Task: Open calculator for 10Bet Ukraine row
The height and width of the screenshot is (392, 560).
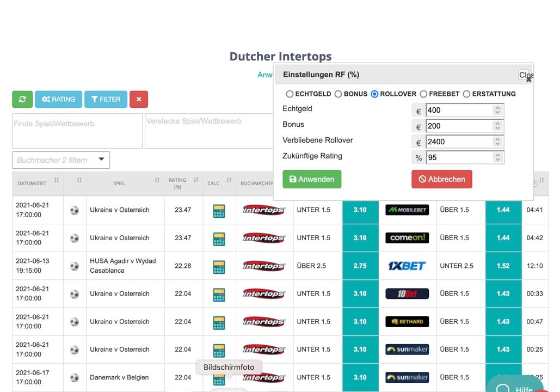Action: pos(219,295)
